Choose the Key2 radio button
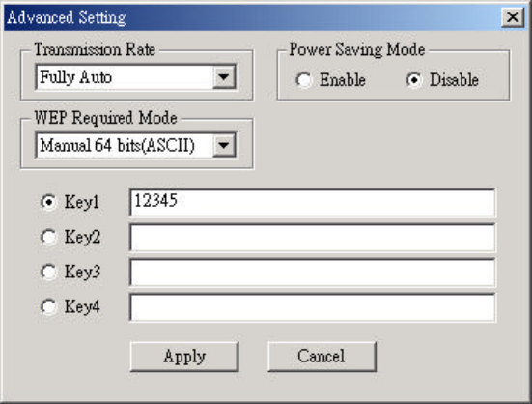Viewport: 532px width, 404px height. pos(49,237)
